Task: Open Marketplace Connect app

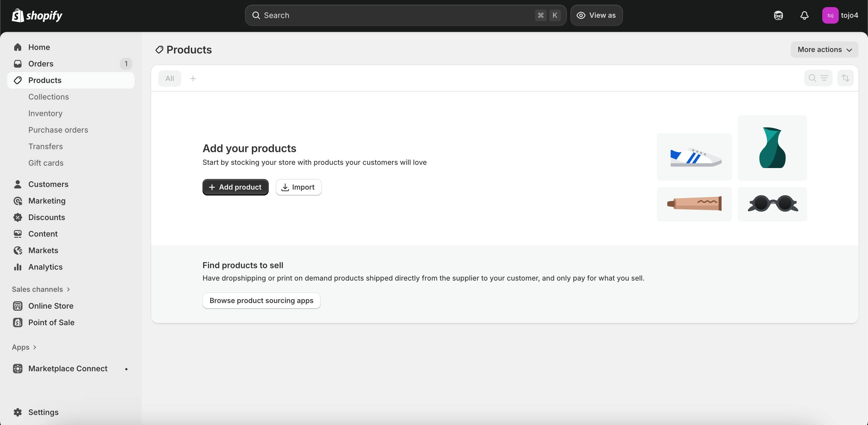Action: pyautogui.click(x=68, y=368)
